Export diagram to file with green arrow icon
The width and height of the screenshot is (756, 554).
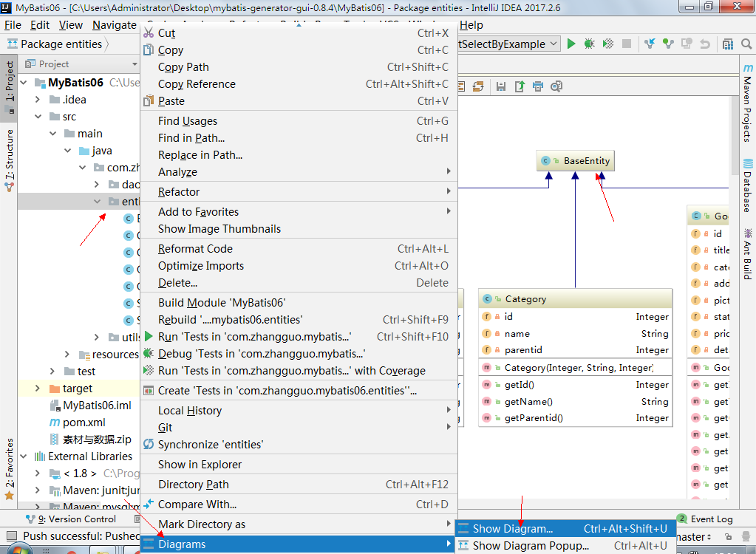[520, 86]
